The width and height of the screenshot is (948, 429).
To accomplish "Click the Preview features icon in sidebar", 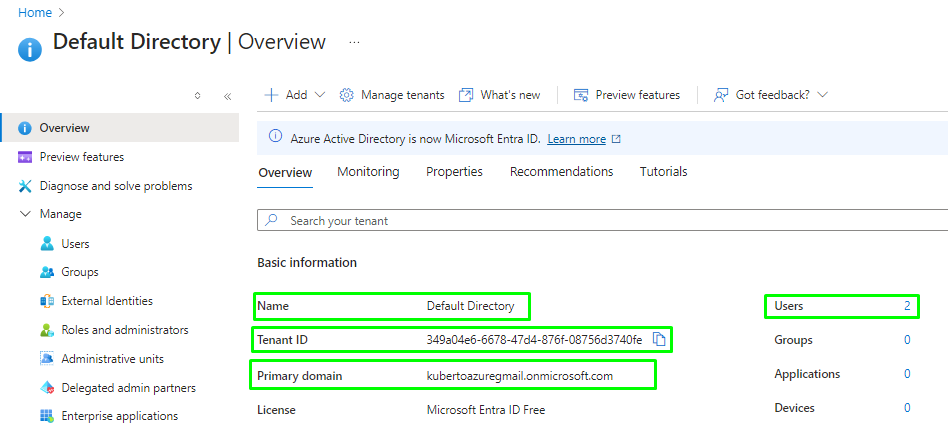I will pyautogui.click(x=25, y=157).
